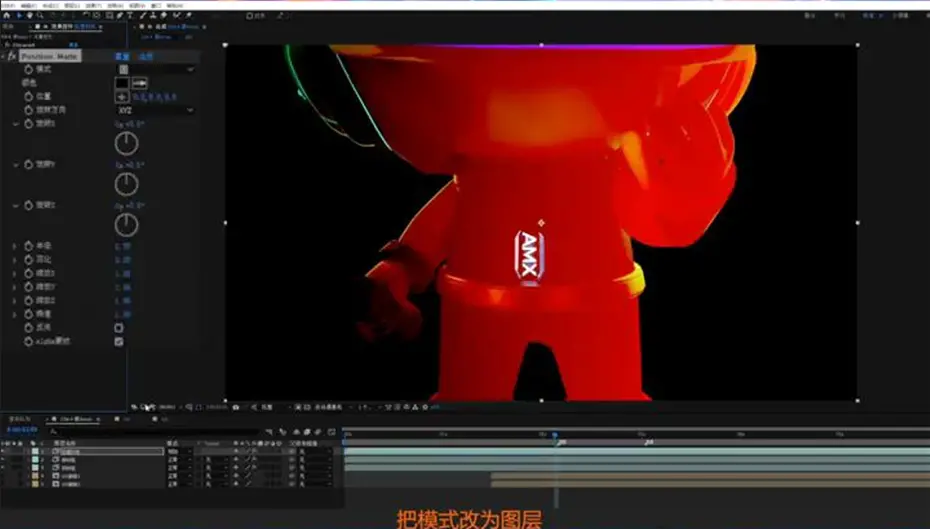The image size is (930, 529).
Task: Open the XYZ rotation order dropdown
Action: tap(155, 110)
